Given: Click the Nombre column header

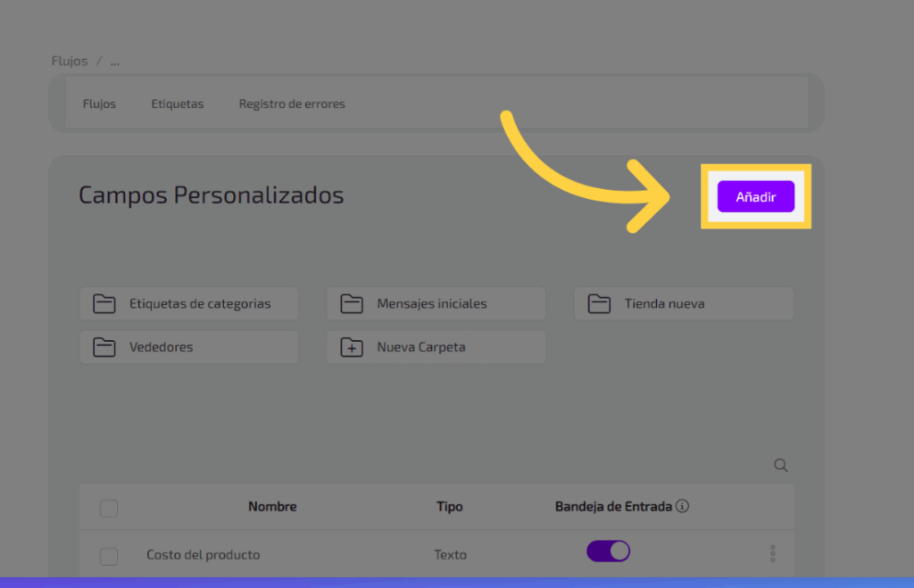Looking at the screenshot, I should 272,507.
